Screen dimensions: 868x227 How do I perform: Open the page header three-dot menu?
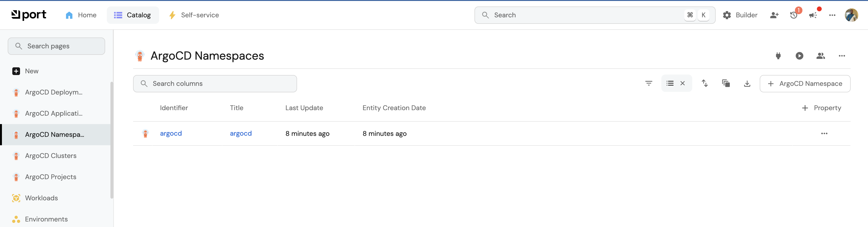click(x=842, y=56)
